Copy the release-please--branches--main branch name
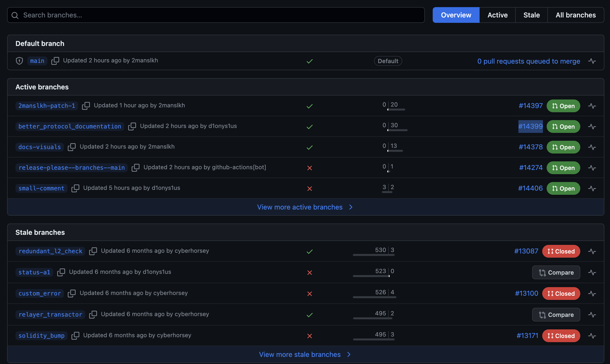Viewport: 610px width, 364px height. pos(135,168)
